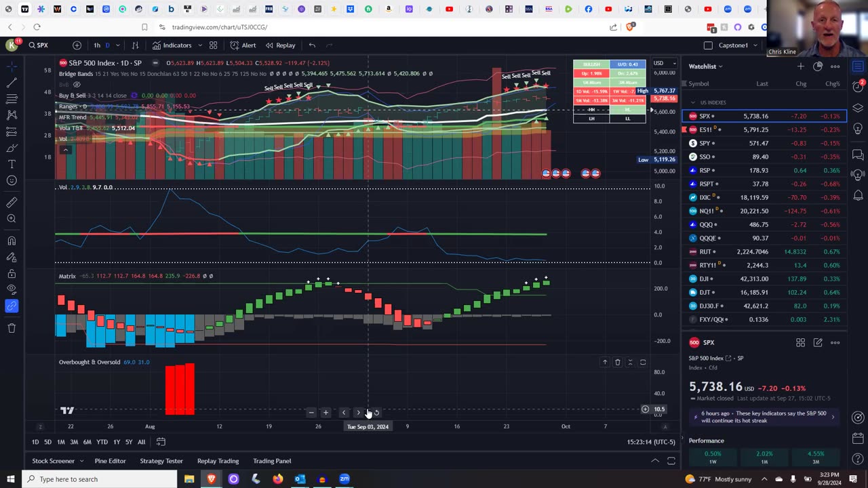Open timezone setting at time axis left
Viewport: 868px width, 488px height.
(40, 426)
